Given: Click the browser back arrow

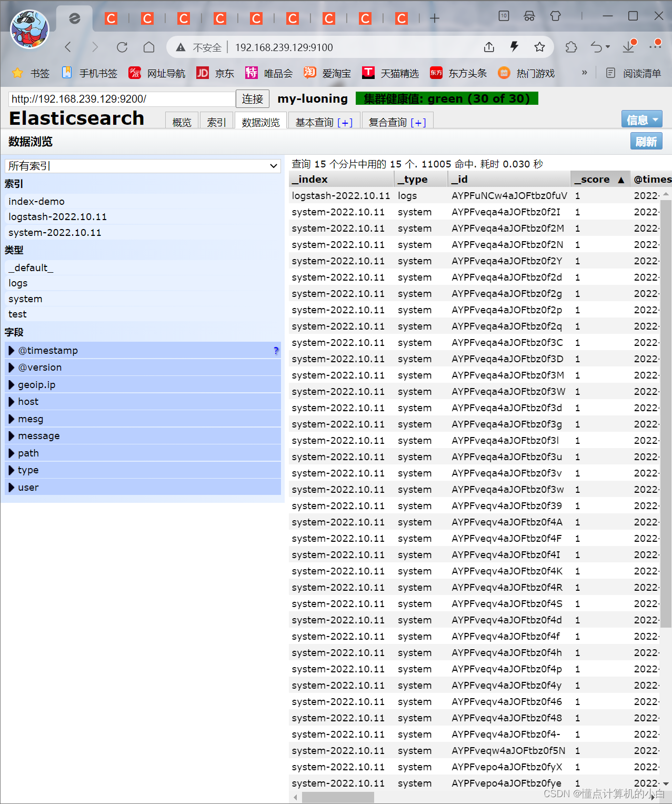Looking at the screenshot, I should tap(68, 47).
